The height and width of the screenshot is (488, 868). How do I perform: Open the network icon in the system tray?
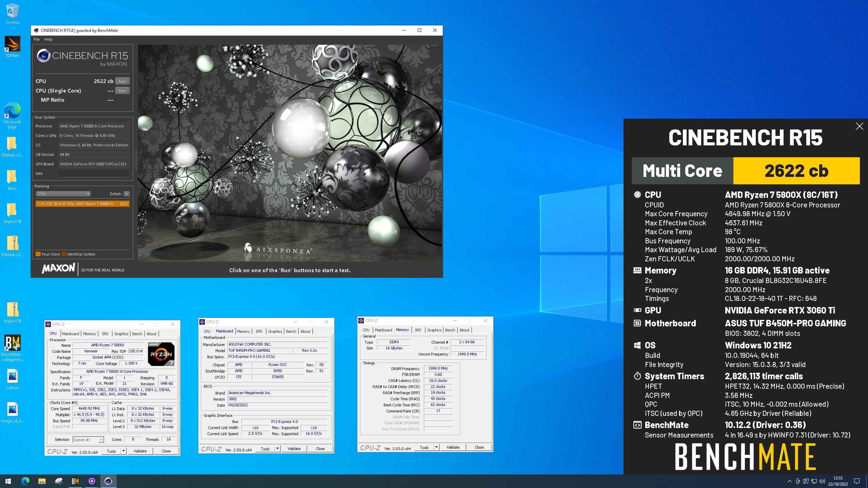click(x=814, y=481)
